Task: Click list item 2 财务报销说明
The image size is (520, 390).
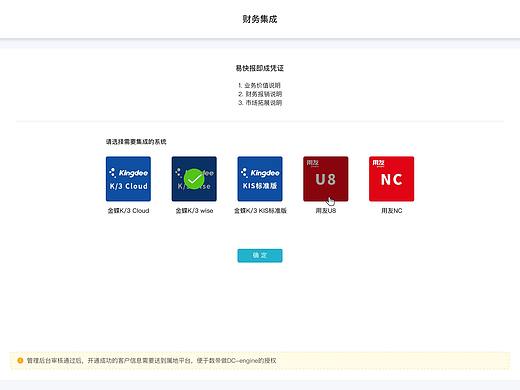Action: tap(260, 94)
